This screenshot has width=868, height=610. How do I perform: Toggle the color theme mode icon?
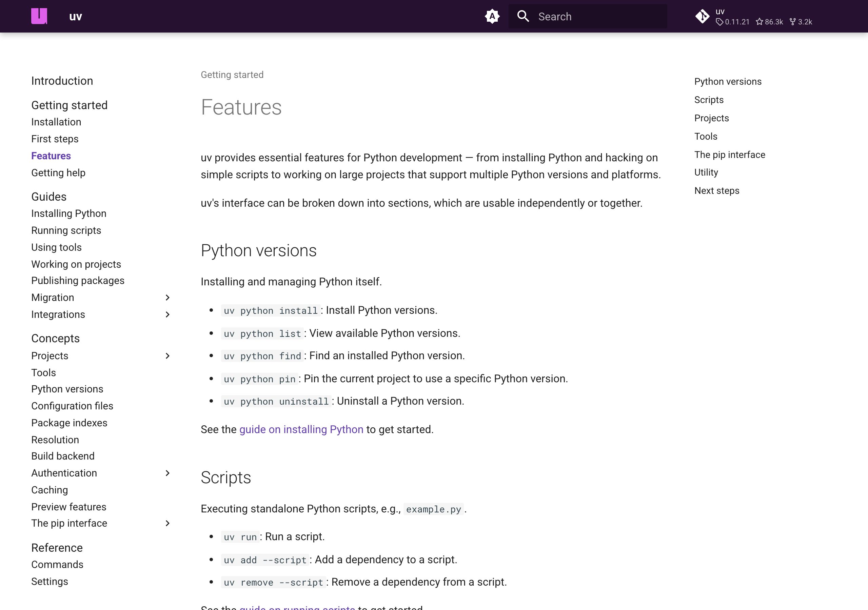(492, 16)
